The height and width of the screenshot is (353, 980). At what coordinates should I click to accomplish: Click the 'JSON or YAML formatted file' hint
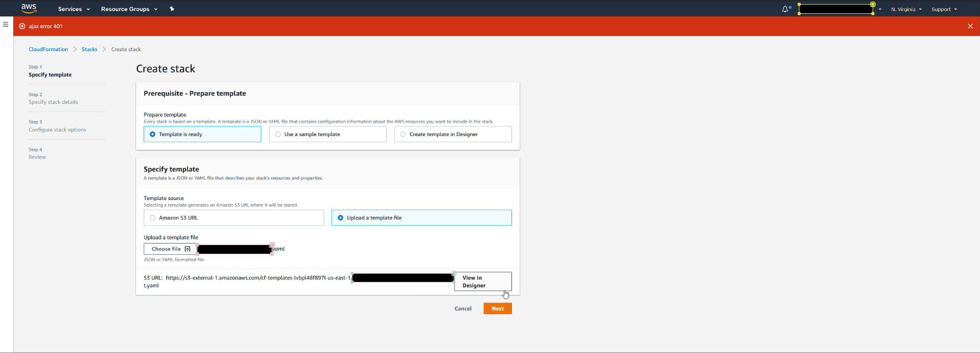(174, 259)
